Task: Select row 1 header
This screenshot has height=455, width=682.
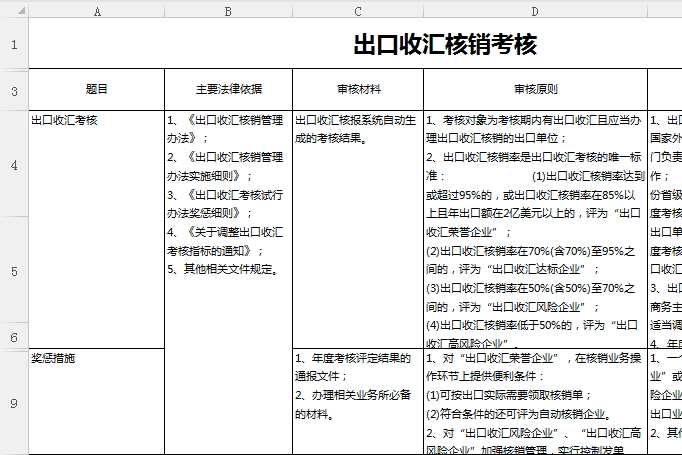Action: (14, 45)
